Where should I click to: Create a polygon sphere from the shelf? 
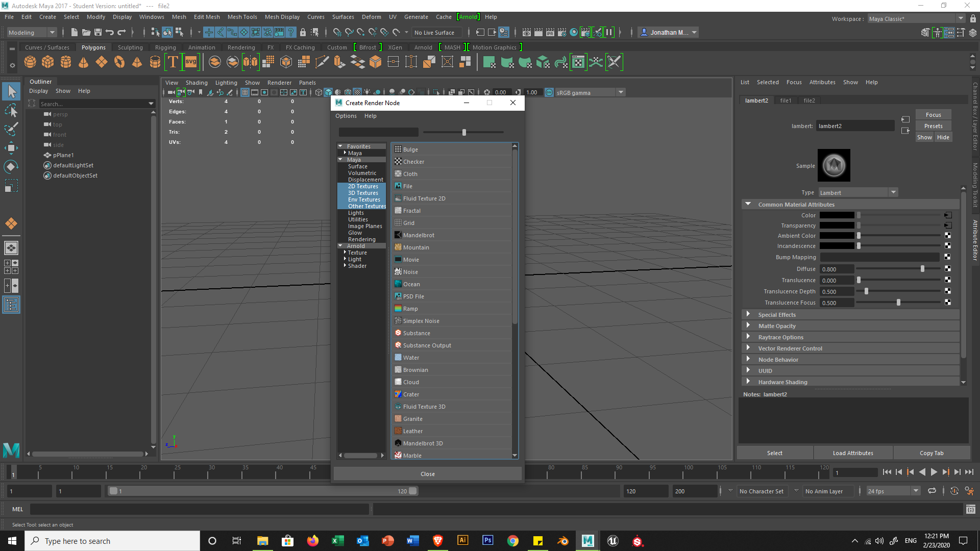pos(30,62)
